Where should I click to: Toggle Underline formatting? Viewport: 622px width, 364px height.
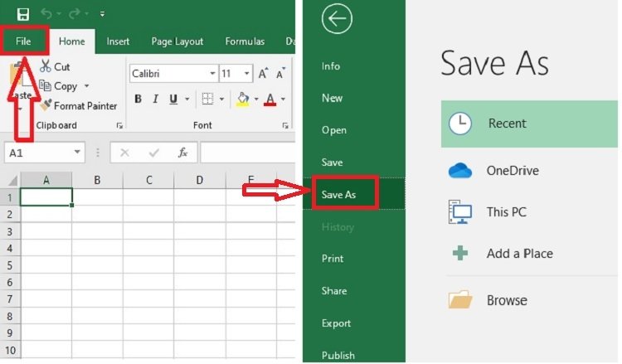(x=173, y=99)
